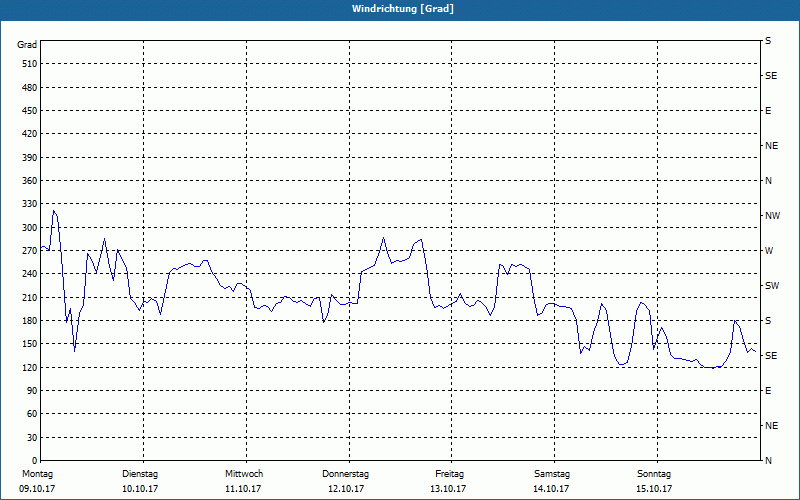Screen dimensions: 800x500
Task: Click the wind direction peak near 320 on Monday
Action: (x=54, y=211)
